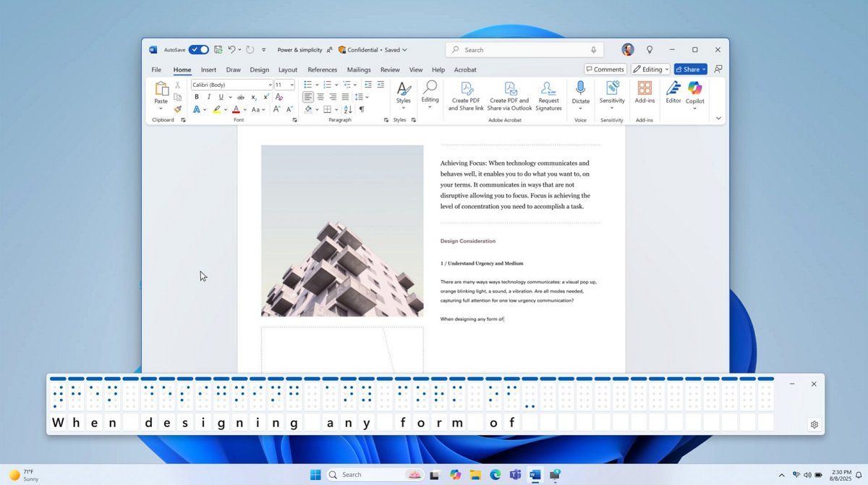Expand the Editing mode dropdown
Screen dimensions: 868x485
(650, 69)
